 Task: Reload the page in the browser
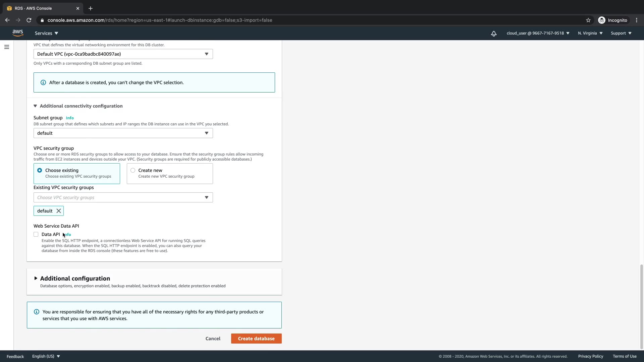(x=29, y=20)
